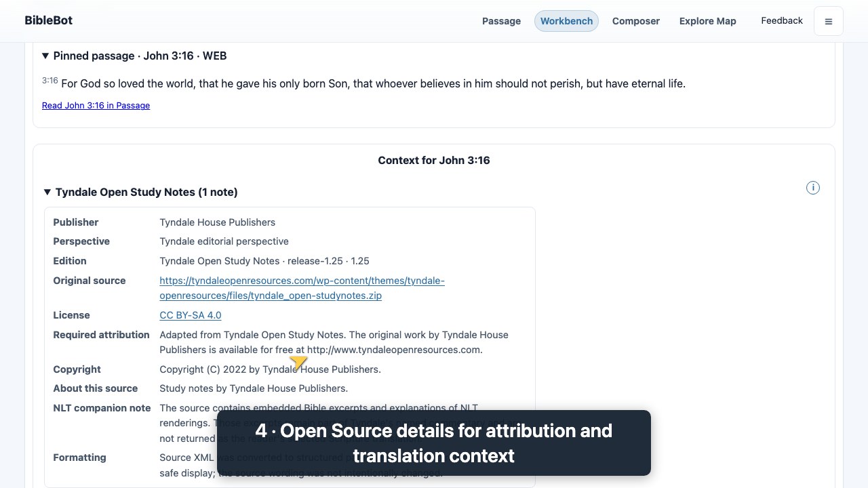Click Tyndale House Publishers publisher value
Screen dimensions: 868x488
click(x=217, y=222)
